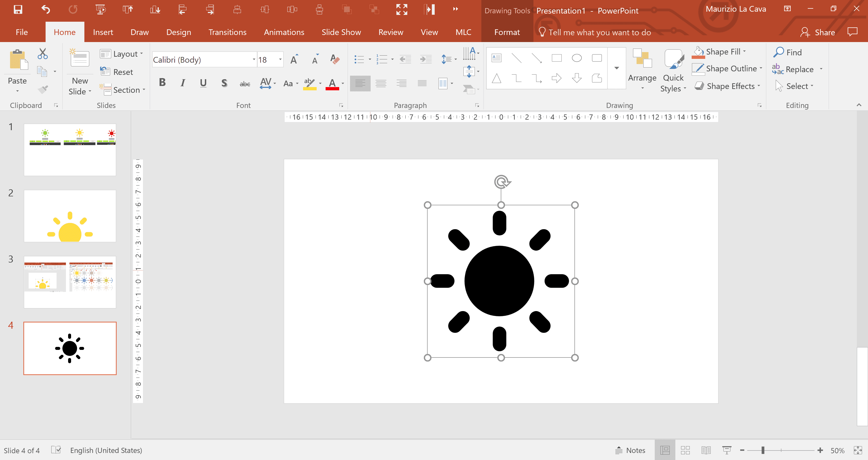Open the MLC ribbon tab
868x460 pixels.
[463, 32]
